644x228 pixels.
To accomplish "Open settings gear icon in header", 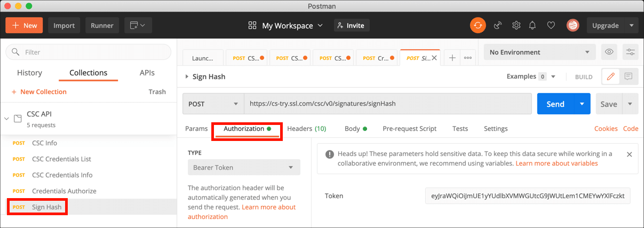I will (516, 25).
